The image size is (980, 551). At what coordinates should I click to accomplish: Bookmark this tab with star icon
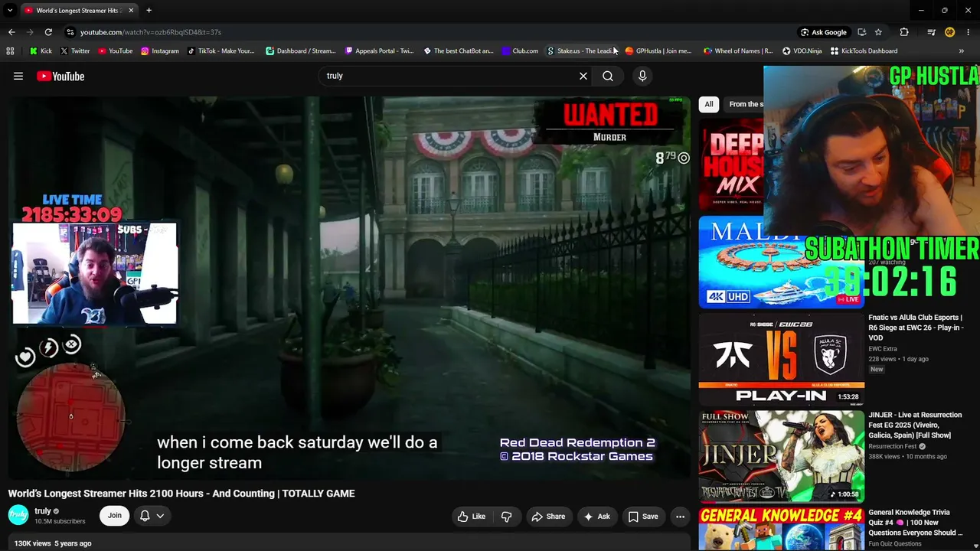(878, 32)
